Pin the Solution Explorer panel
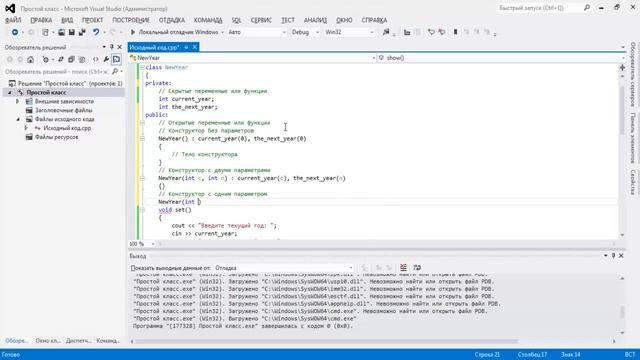 (x=112, y=47)
